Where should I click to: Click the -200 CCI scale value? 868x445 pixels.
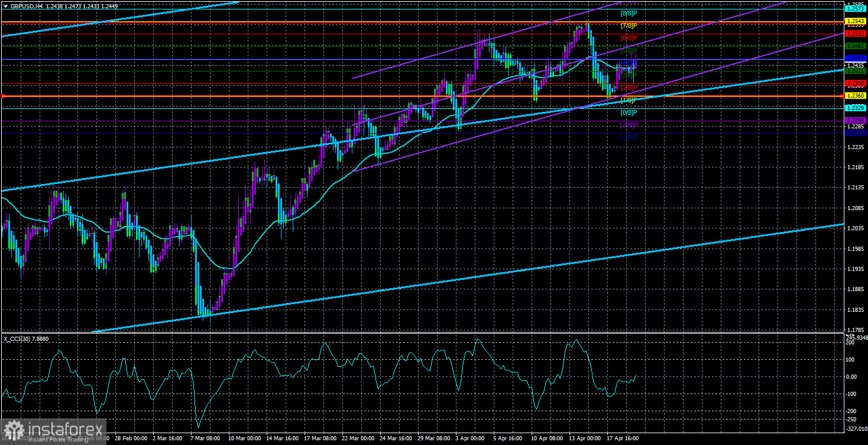coord(851,411)
